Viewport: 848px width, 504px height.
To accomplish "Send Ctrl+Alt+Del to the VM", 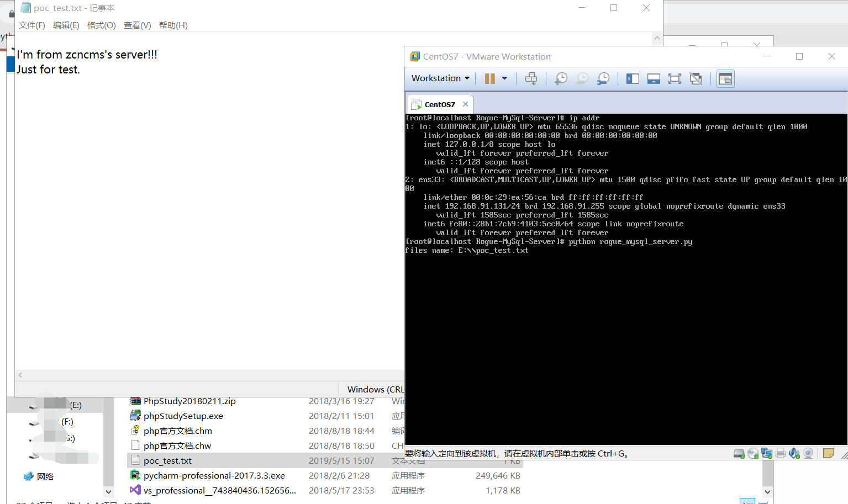I will click(x=531, y=78).
